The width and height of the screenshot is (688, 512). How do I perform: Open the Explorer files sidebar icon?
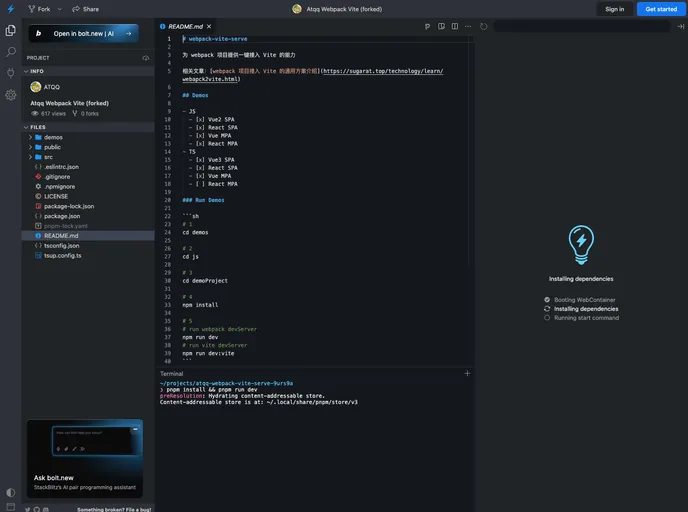11,30
